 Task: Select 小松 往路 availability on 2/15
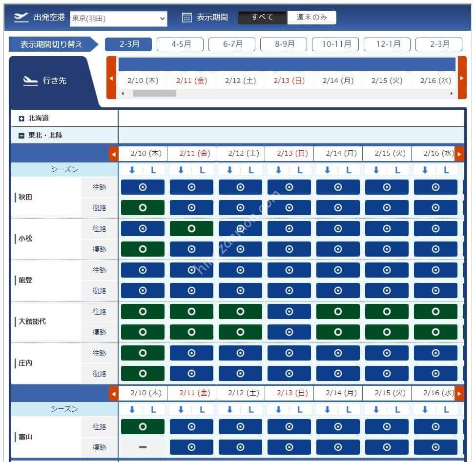pyautogui.click(x=387, y=229)
